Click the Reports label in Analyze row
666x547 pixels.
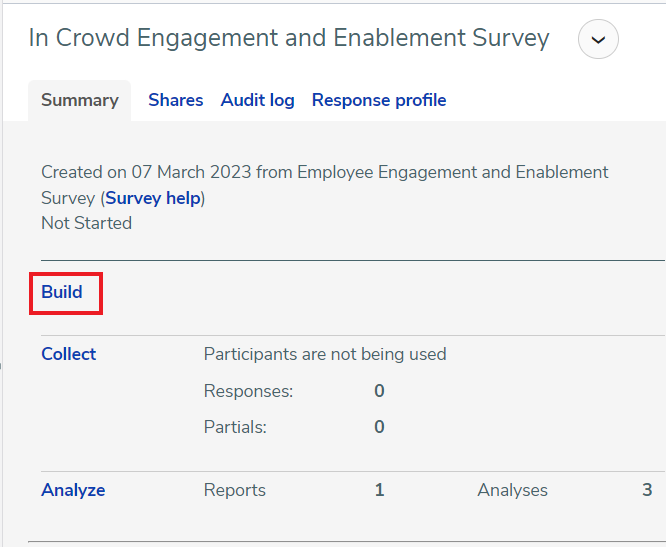[235, 490]
